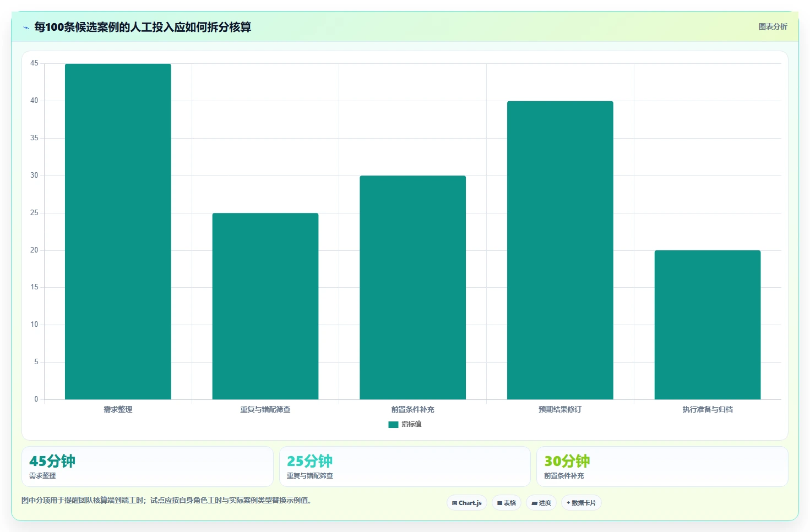This screenshot has height=532, width=810.
Task: Click the y-axis value 20
Action: [x=34, y=250]
